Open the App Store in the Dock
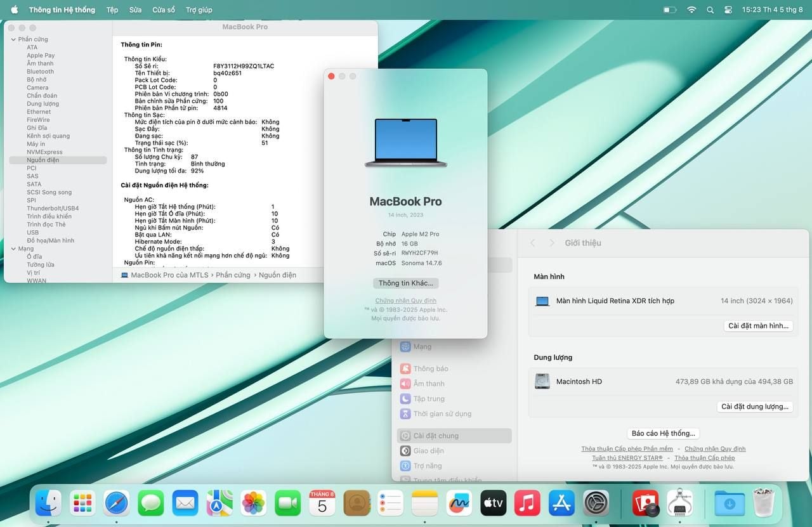 pyautogui.click(x=562, y=503)
